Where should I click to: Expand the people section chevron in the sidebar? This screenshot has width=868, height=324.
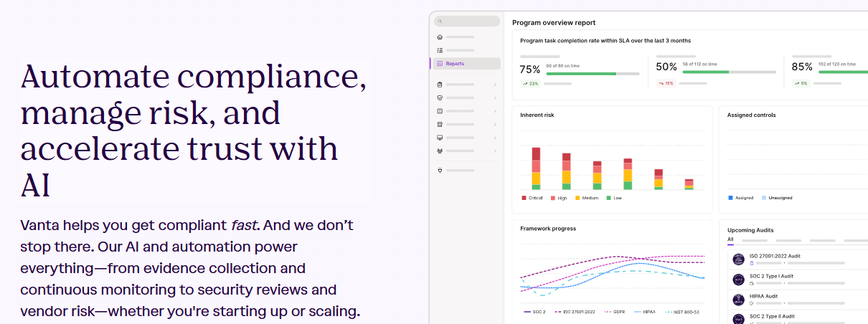[x=495, y=151]
